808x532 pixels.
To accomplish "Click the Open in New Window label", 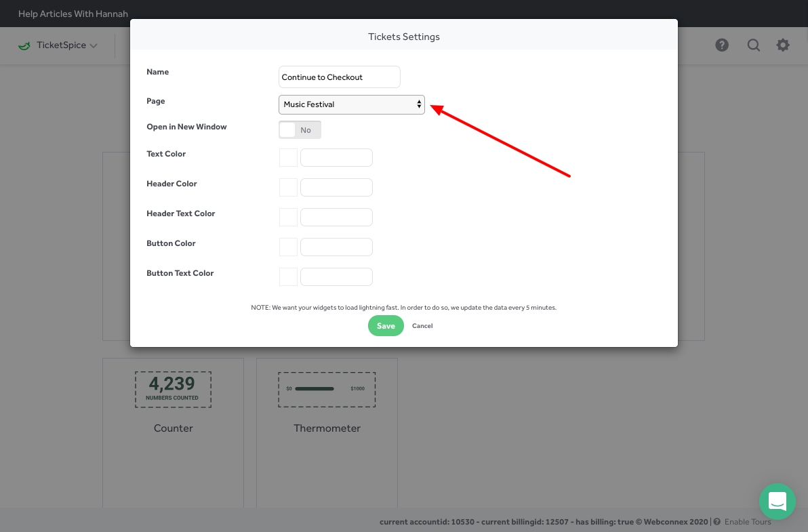I will point(186,127).
